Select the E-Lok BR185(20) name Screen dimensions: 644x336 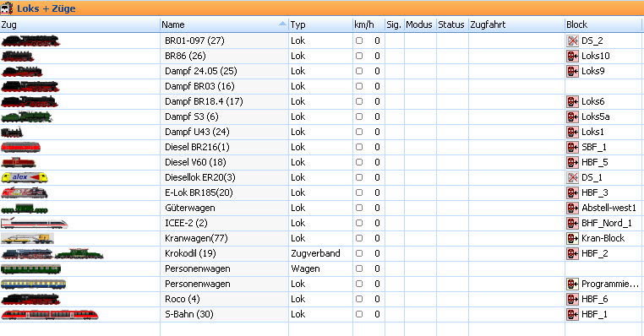click(199, 192)
